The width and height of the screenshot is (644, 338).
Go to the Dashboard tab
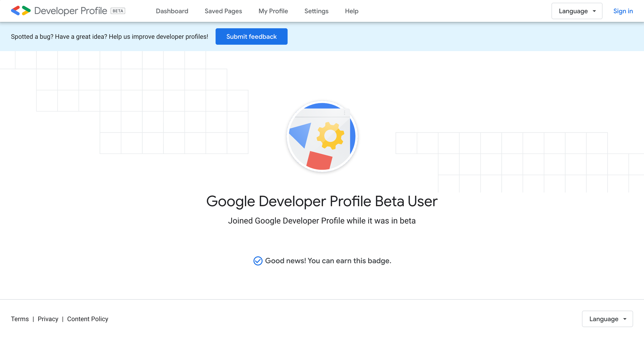(172, 11)
